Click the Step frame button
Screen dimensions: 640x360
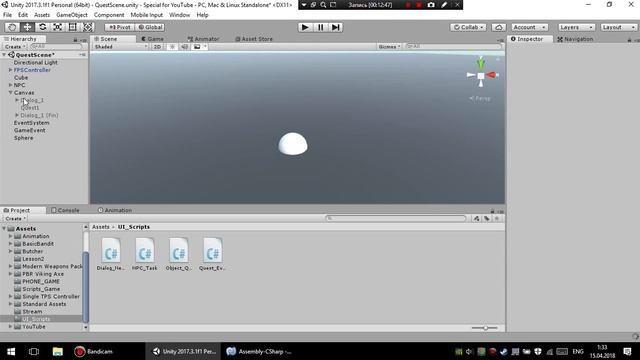click(x=336, y=27)
